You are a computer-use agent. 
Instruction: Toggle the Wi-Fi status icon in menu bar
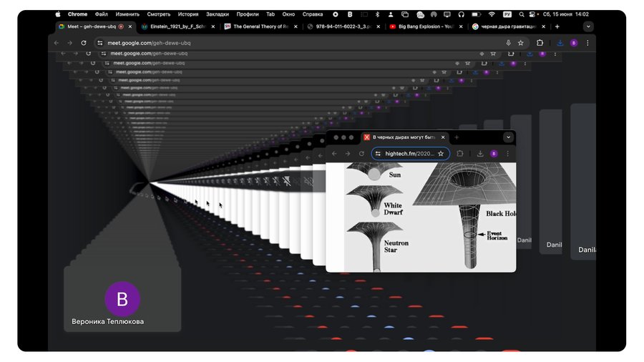click(x=492, y=14)
